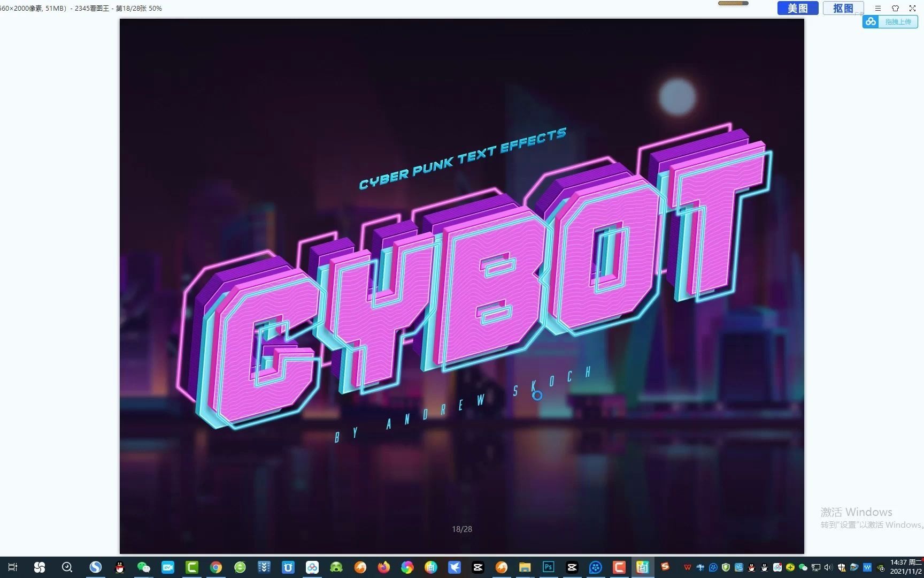The width and height of the screenshot is (924, 578).
Task: Open the white pinwheel taskbar app
Action: pos(40,567)
